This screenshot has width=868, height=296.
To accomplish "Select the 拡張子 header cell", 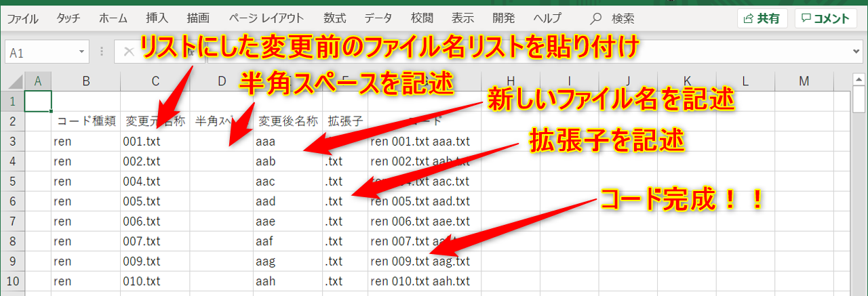I will (345, 121).
